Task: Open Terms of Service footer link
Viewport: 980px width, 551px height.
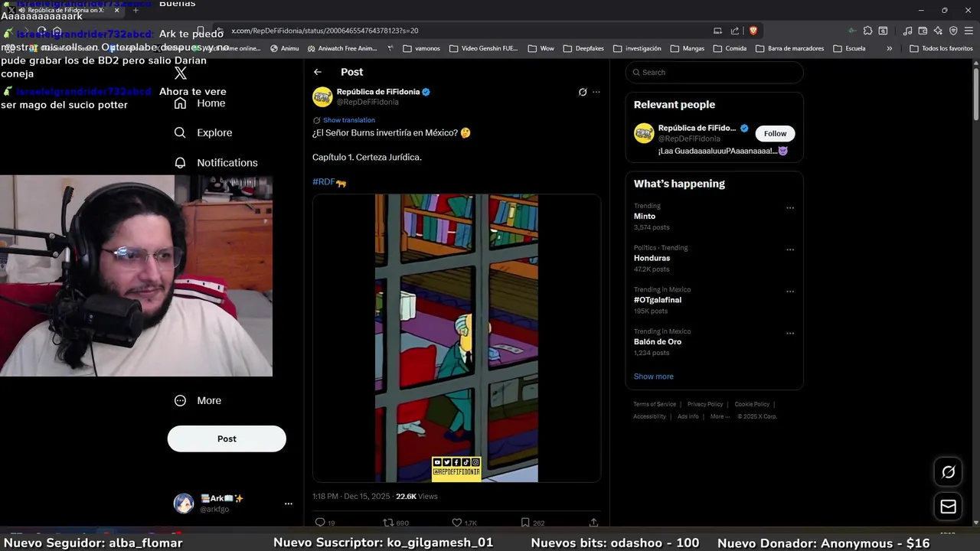Action: pos(655,404)
